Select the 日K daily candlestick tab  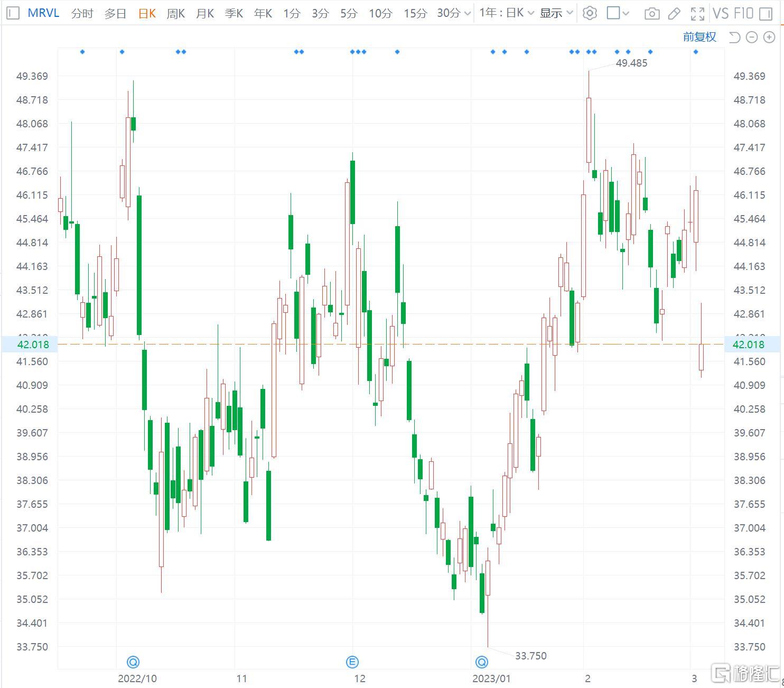coord(147,13)
